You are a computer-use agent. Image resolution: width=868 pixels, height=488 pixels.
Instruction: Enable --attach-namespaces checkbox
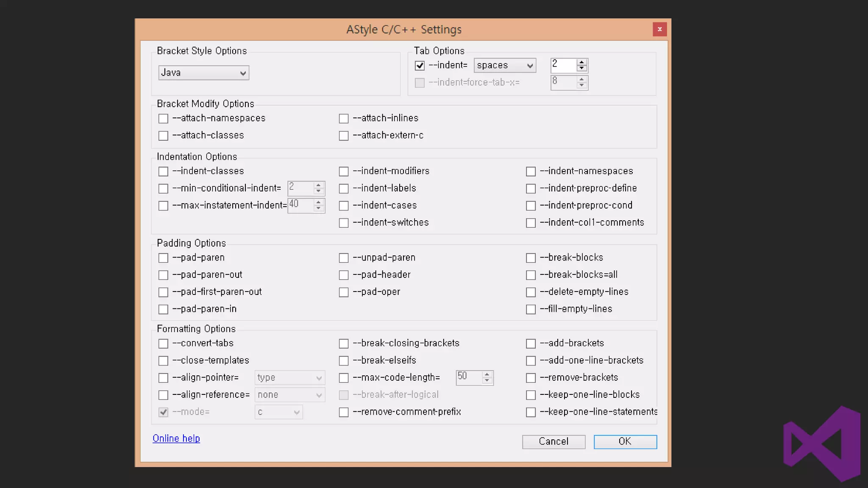(x=163, y=119)
